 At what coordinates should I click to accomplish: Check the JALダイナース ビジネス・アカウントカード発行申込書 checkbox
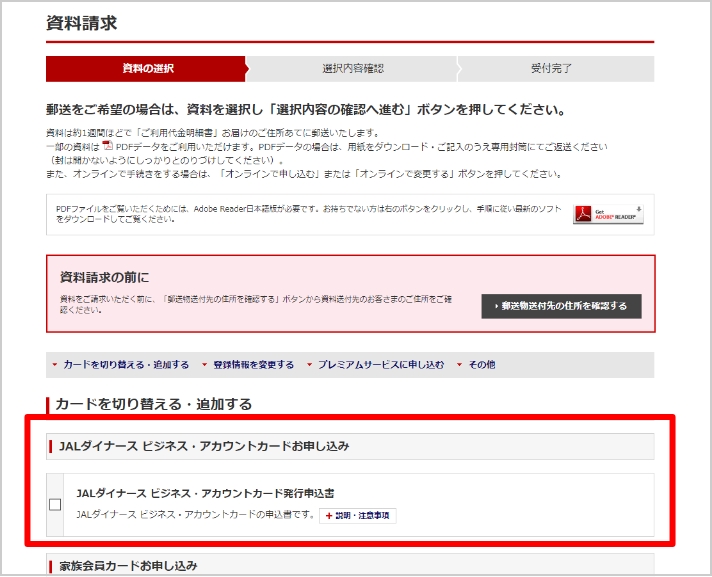point(55,504)
